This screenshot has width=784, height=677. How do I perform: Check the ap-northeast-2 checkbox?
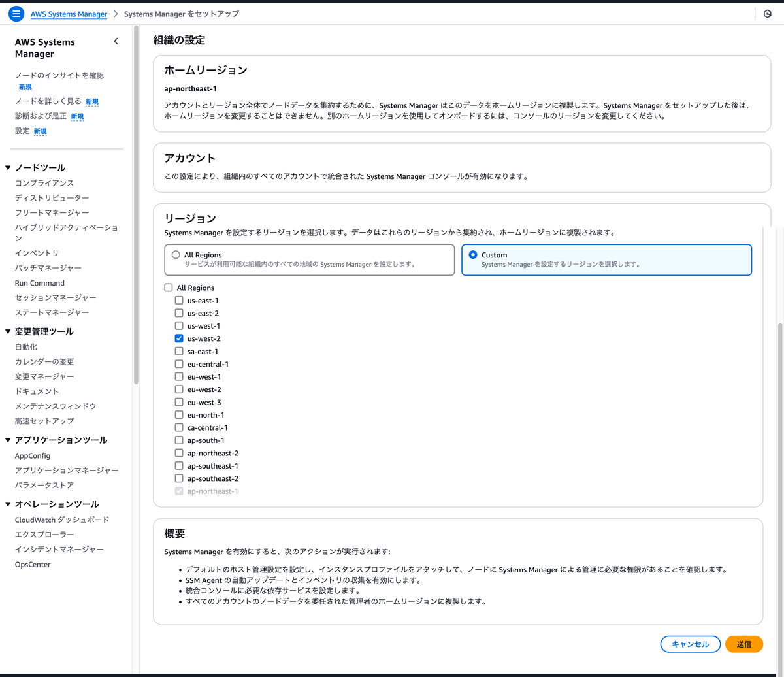tap(179, 453)
